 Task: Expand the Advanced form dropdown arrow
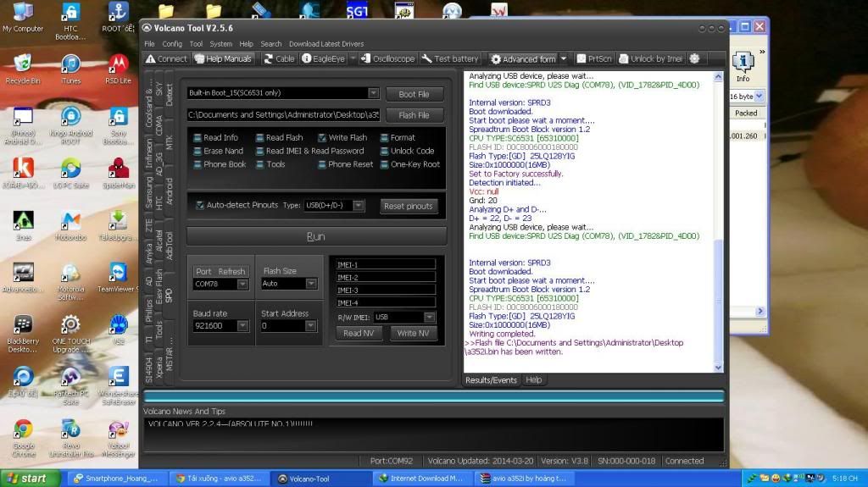[x=564, y=58]
